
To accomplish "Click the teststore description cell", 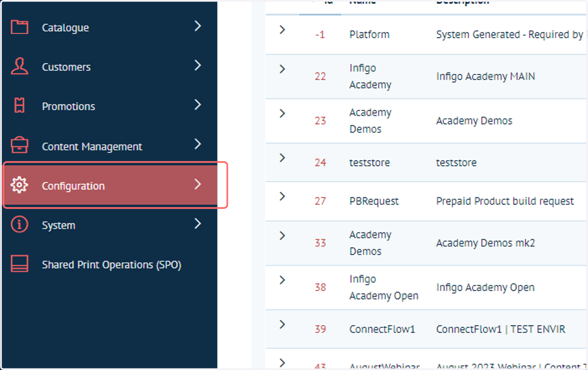I will point(456,162).
